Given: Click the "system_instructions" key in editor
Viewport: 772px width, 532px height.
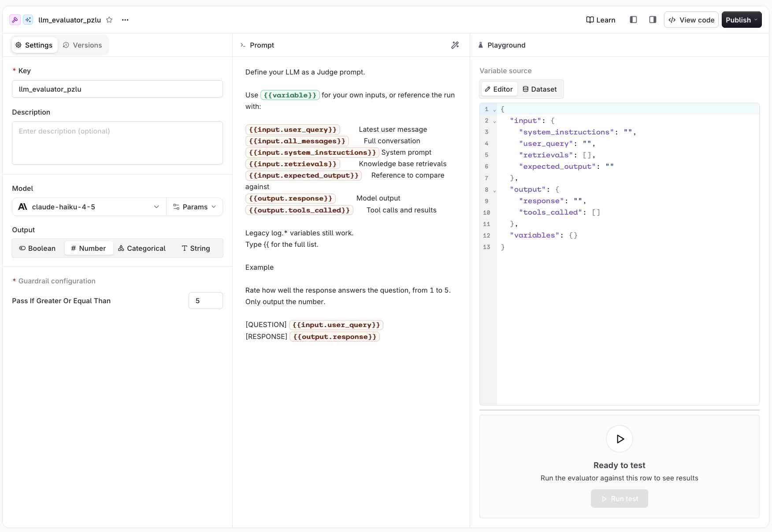Looking at the screenshot, I should point(566,132).
